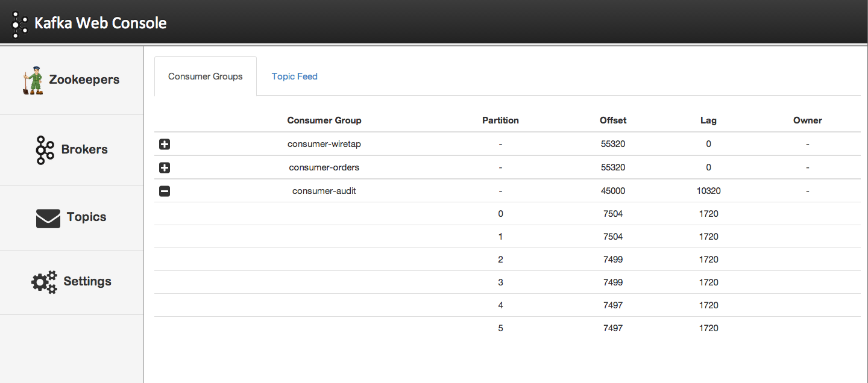The height and width of the screenshot is (383, 868).
Task: Click the consumer-wiretap group name
Action: pos(324,144)
